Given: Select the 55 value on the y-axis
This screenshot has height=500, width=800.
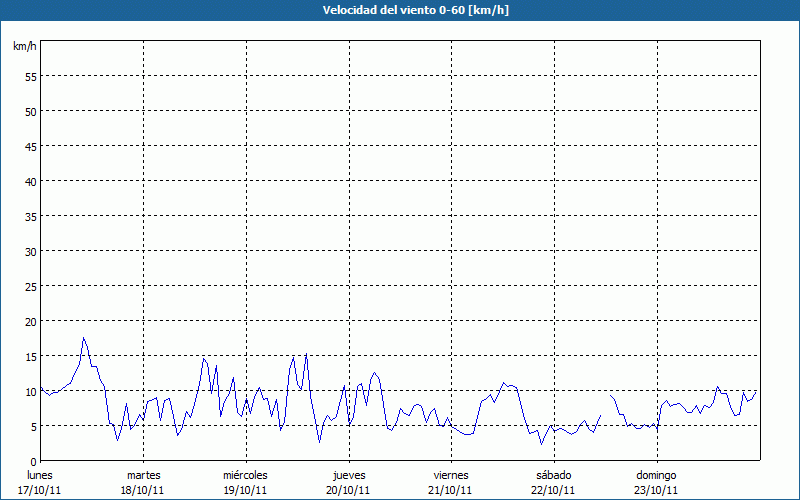Looking at the screenshot, I should pos(30,76).
